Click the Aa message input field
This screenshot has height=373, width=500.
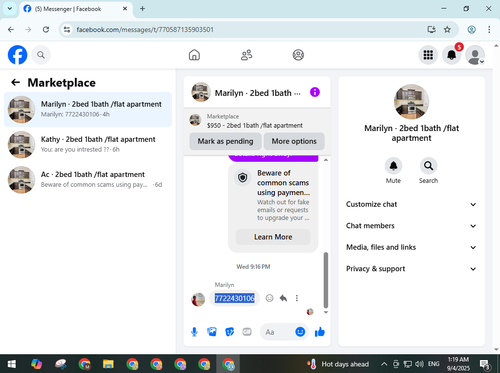[283, 332]
